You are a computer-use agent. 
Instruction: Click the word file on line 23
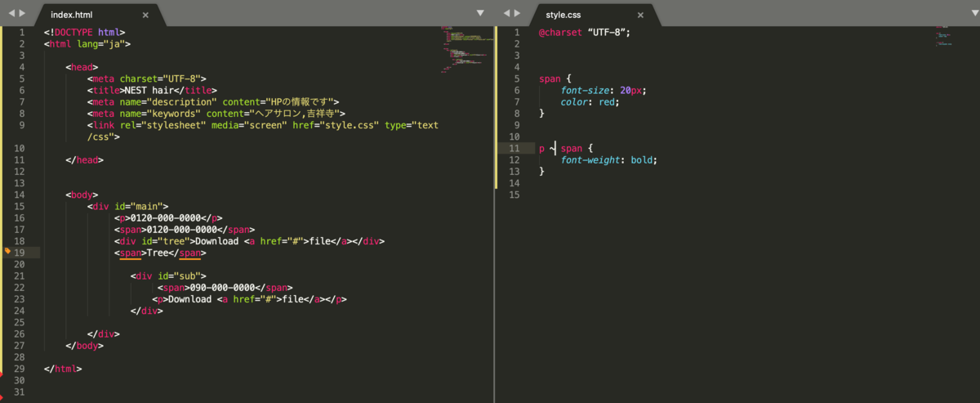tap(293, 299)
